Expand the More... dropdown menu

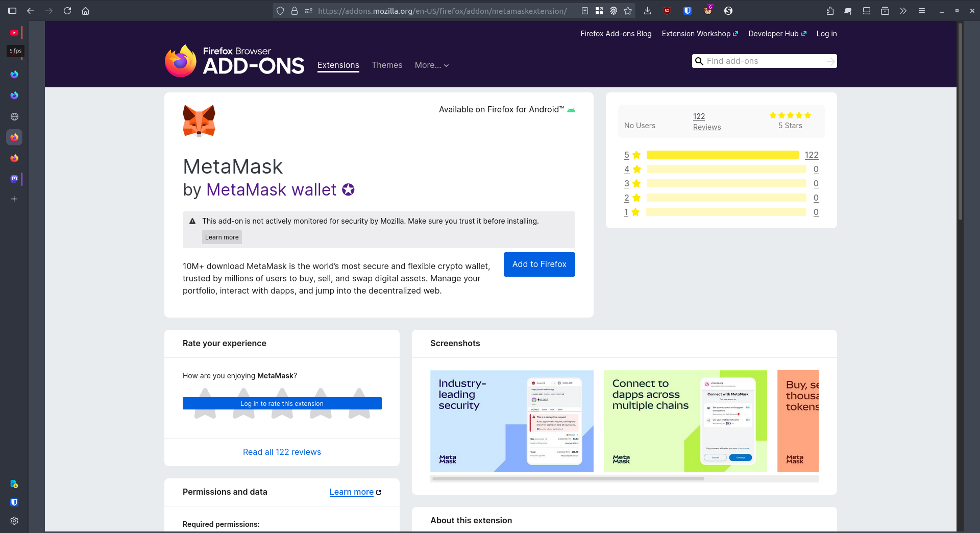coord(432,65)
